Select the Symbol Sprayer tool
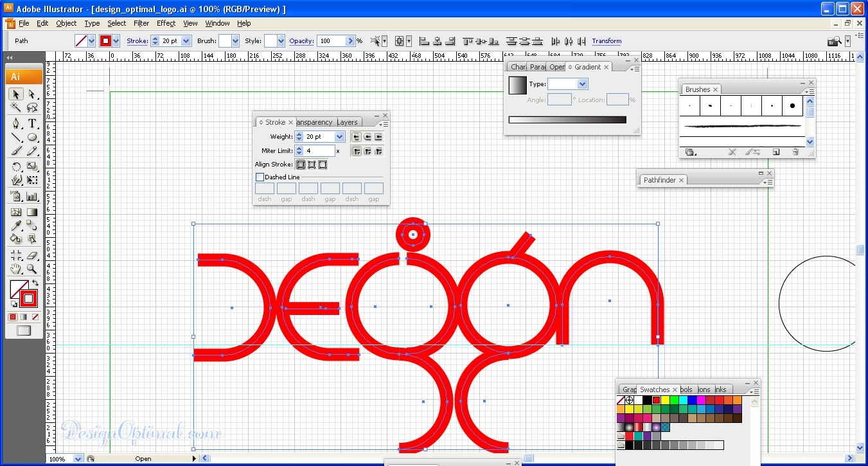 pos(16,197)
